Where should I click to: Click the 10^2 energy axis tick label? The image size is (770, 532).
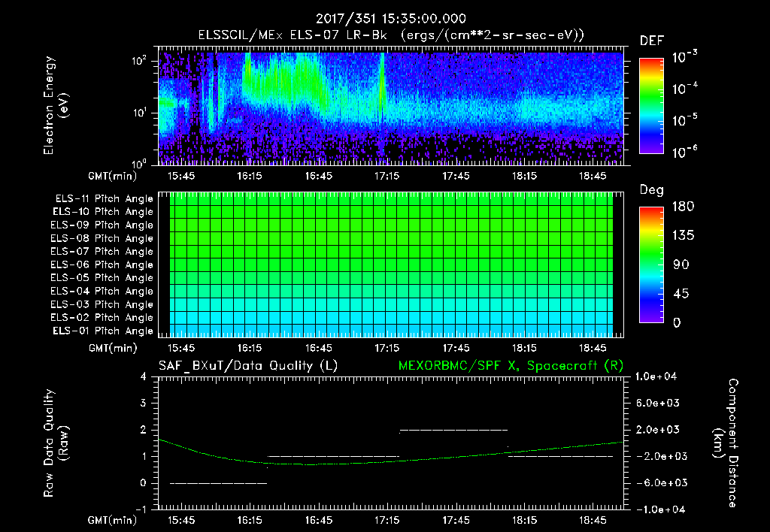(139, 61)
